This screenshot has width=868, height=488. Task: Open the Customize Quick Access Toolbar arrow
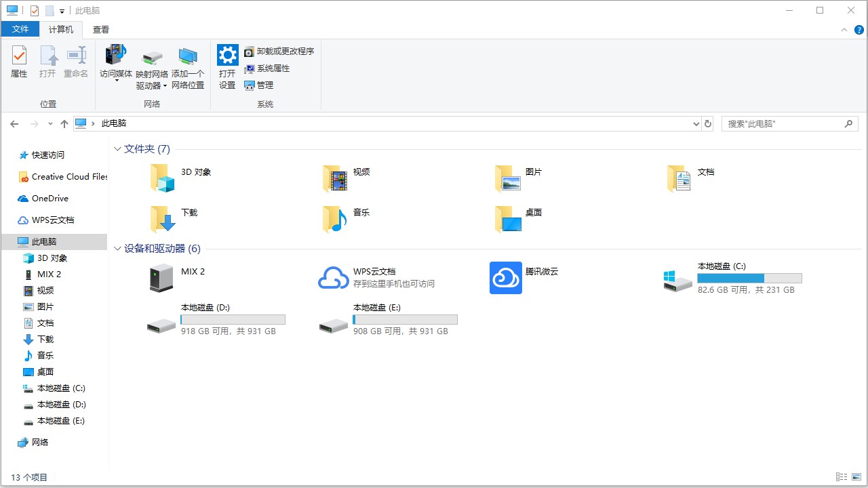(62, 12)
